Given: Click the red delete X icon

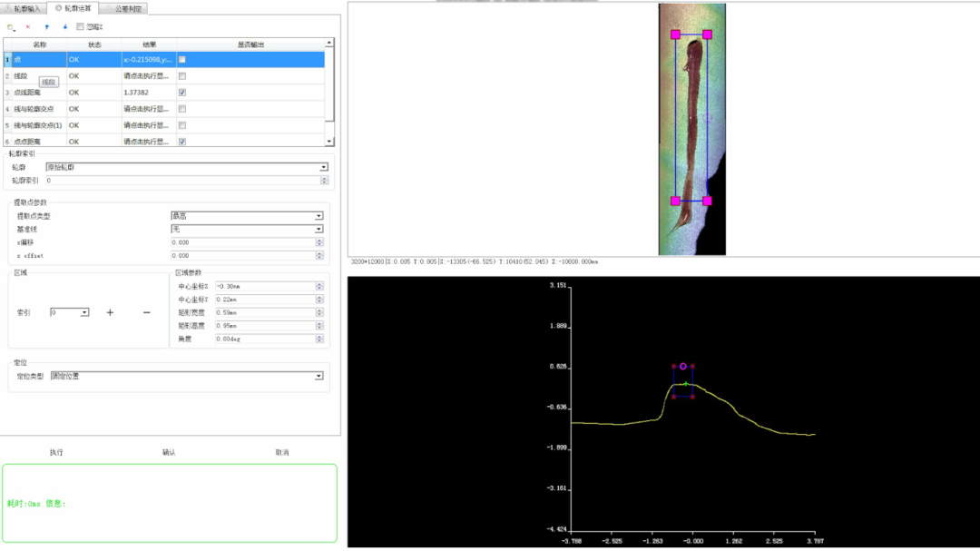Looking at the screenshot, I should [28, 27].
